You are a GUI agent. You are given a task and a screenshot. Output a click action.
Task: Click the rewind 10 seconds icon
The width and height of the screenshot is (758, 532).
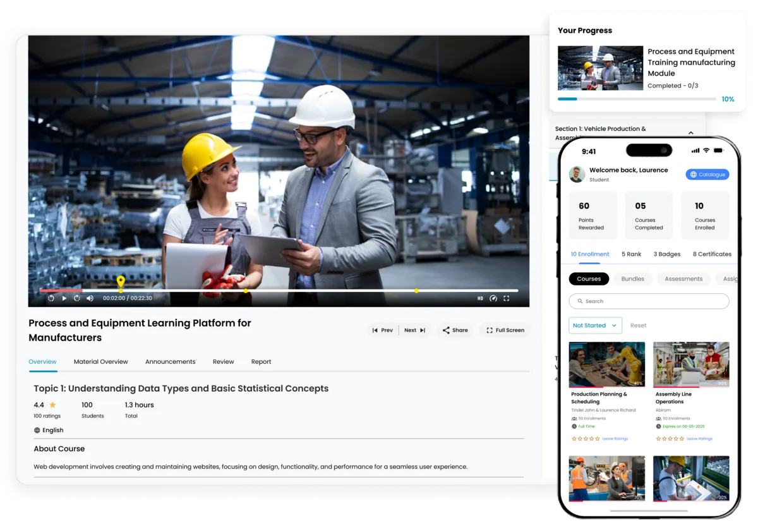click(x=51, y=298)
